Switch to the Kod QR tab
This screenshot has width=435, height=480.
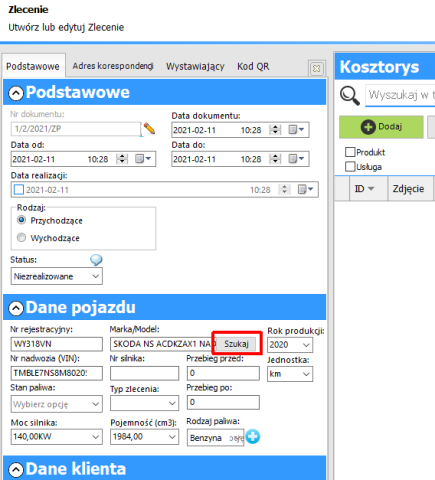(x=253, y=66)
